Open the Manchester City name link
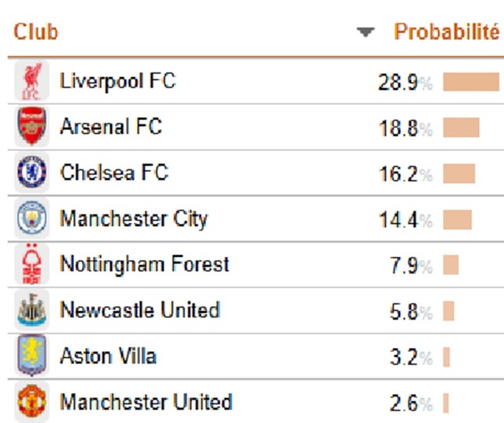This screenshot has width=504, height=423. tap(133, 218)
